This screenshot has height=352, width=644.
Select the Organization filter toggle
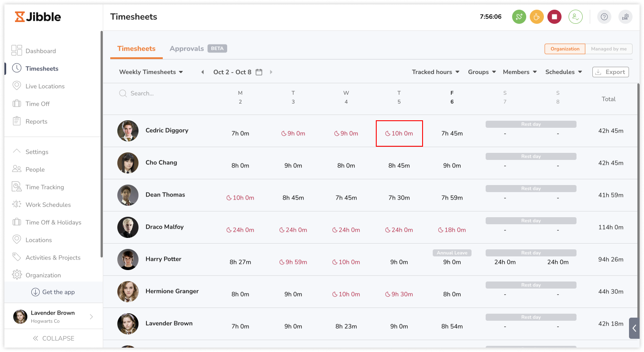tap(565, 48)
